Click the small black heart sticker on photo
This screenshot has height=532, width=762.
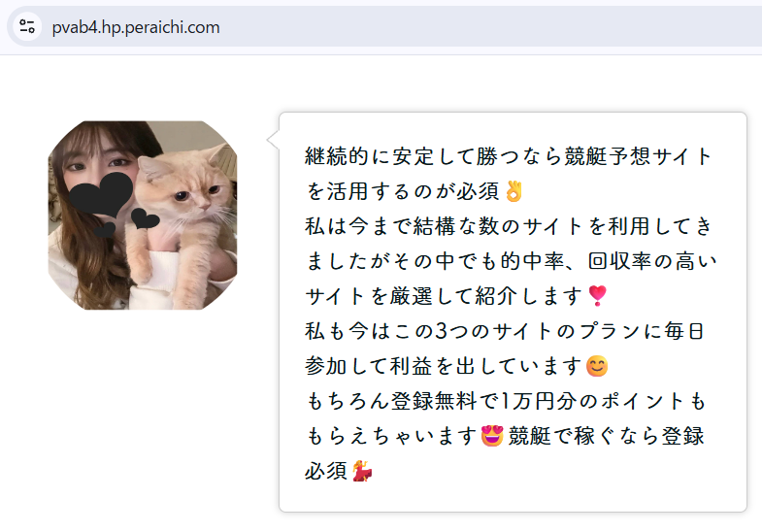(146, 217)
